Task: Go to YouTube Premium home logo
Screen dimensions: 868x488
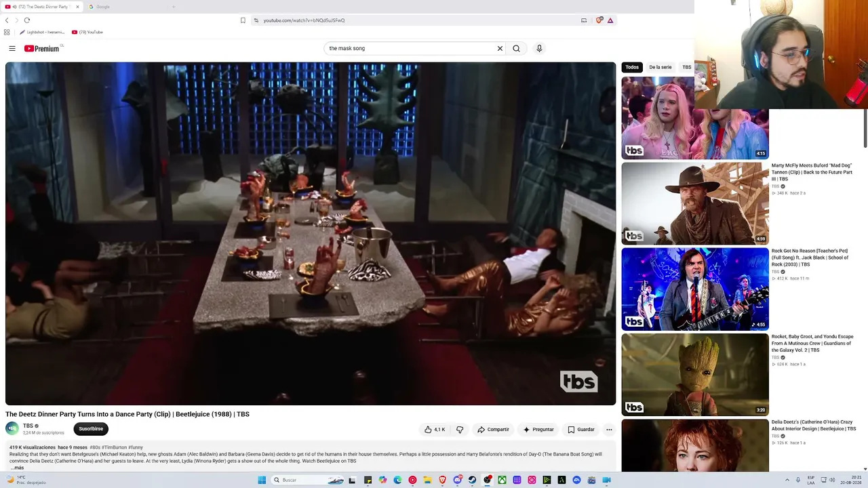Action: point(42,48)
